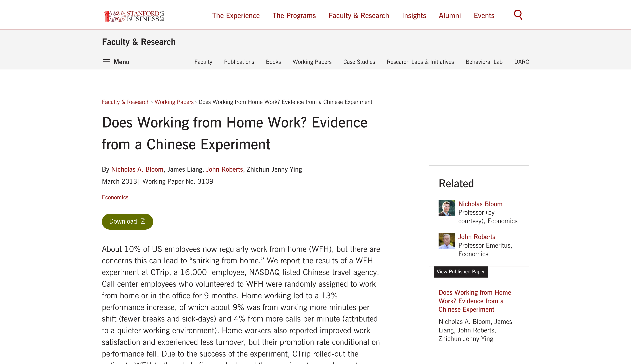
Task: Select Insights in the top navigation
Action: (x=414, y=16)
